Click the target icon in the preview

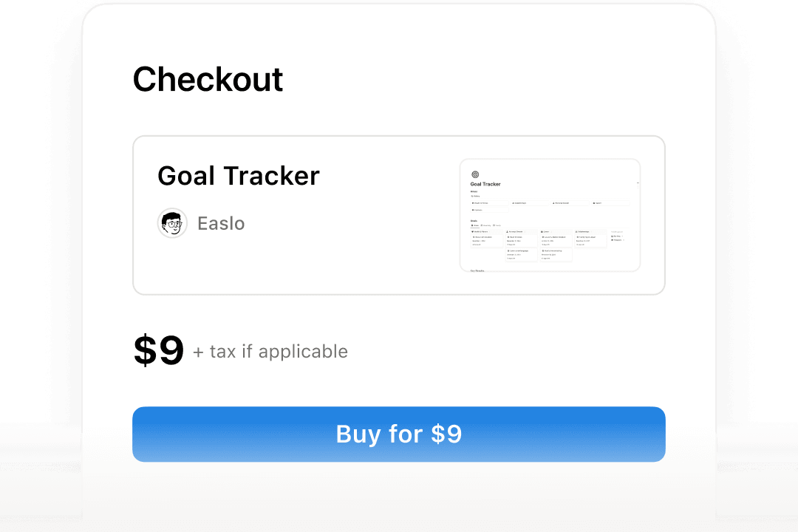pyautogui.click(x=475, y=174)
